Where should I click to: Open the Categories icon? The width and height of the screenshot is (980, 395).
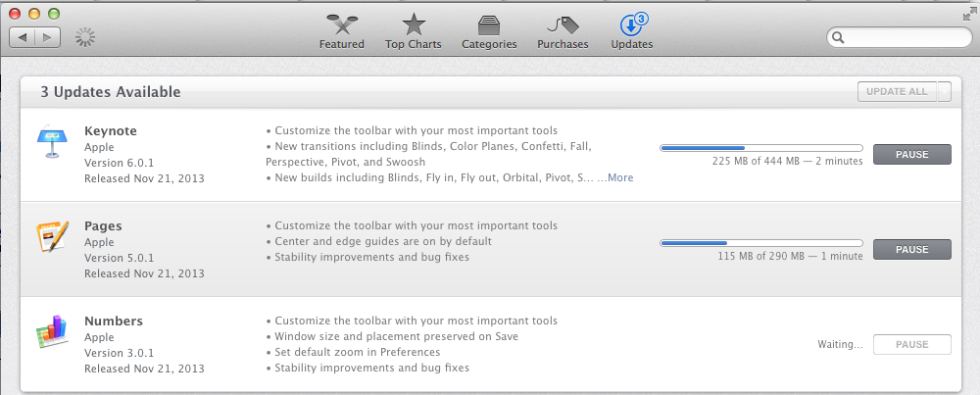coord(489,25)
